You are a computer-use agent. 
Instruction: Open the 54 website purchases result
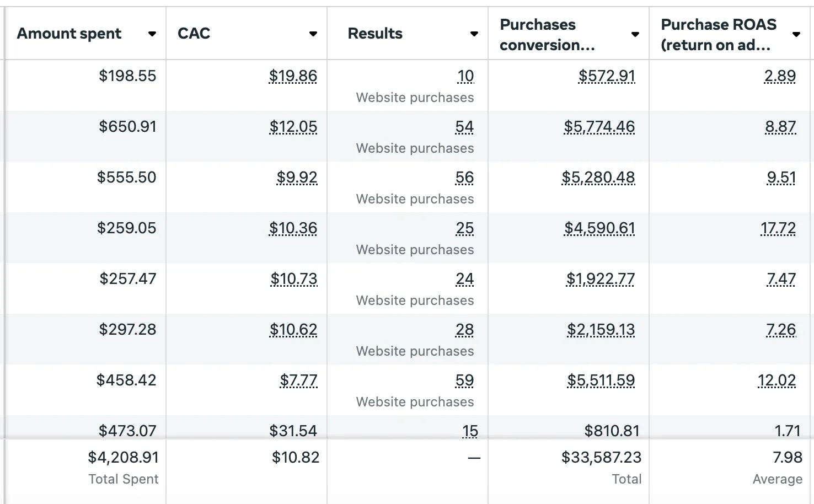(x=464, y=127)
